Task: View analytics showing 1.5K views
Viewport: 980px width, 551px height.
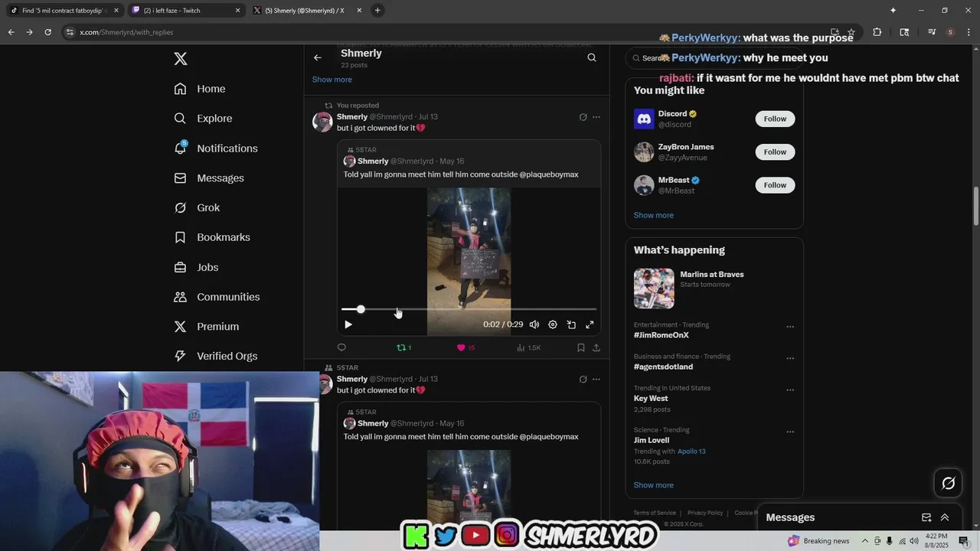Action: (529, 347)
